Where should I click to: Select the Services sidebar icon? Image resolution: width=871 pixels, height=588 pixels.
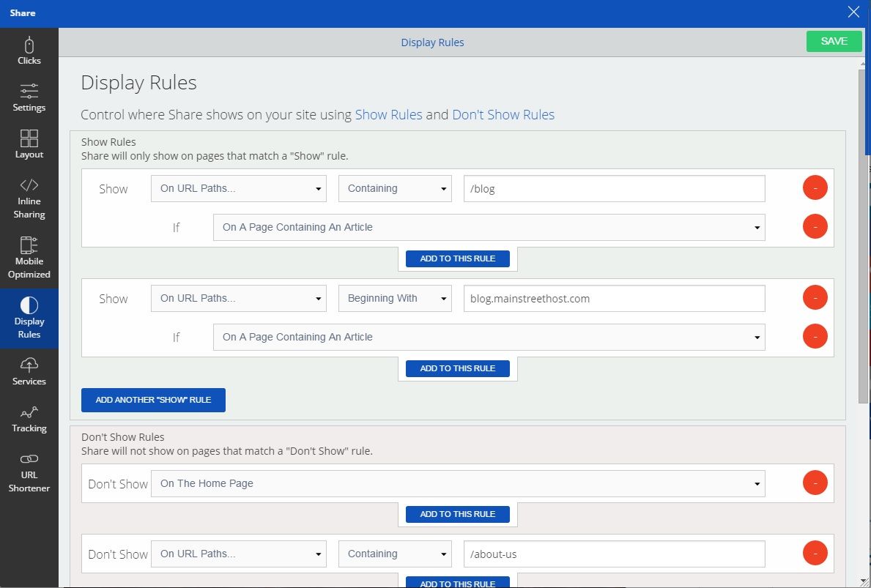(x=29, y=371)
